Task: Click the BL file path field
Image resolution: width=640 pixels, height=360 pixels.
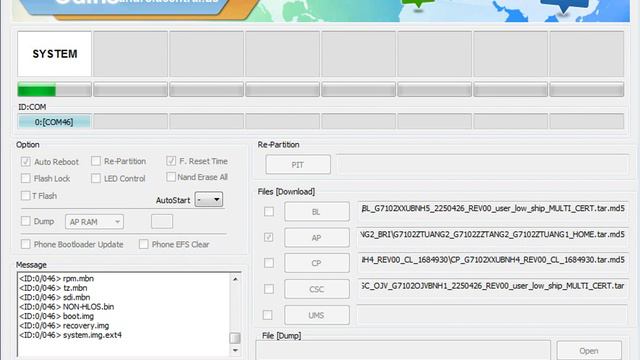Action: (492, 211)
